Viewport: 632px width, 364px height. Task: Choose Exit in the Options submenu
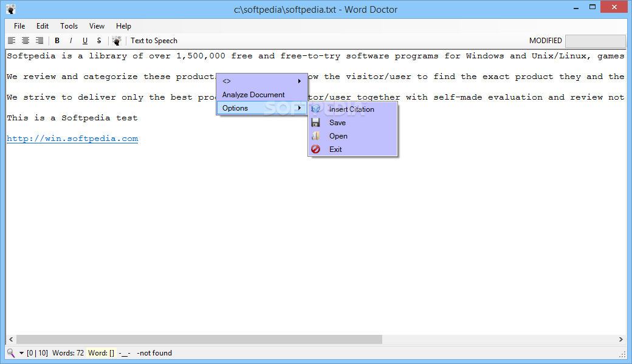pyautogui.click(x=352, y=149)
